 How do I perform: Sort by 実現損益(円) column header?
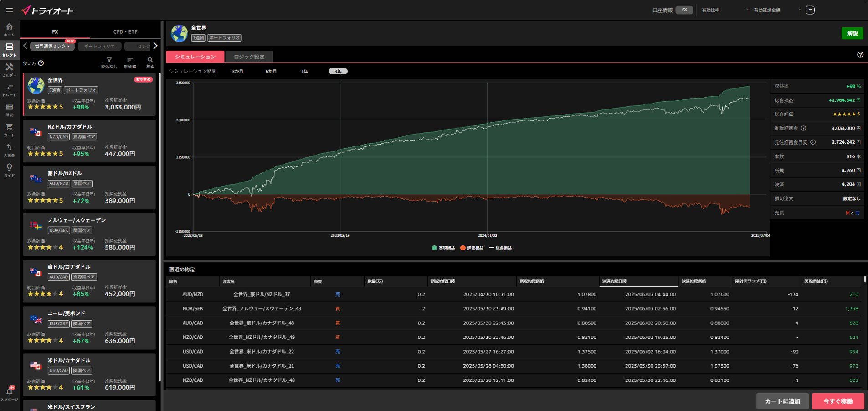click(831, 281)
